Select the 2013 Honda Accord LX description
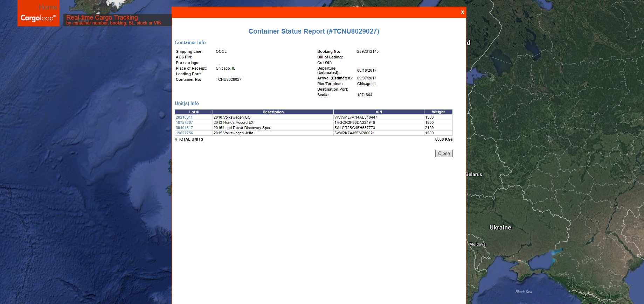The image size is (644, 304). 233,122
